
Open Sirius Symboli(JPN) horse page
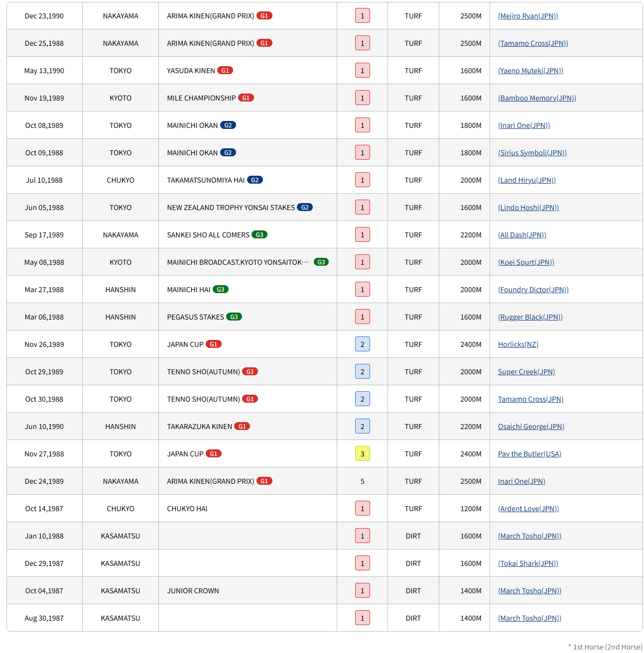click(x=532, y=153)
